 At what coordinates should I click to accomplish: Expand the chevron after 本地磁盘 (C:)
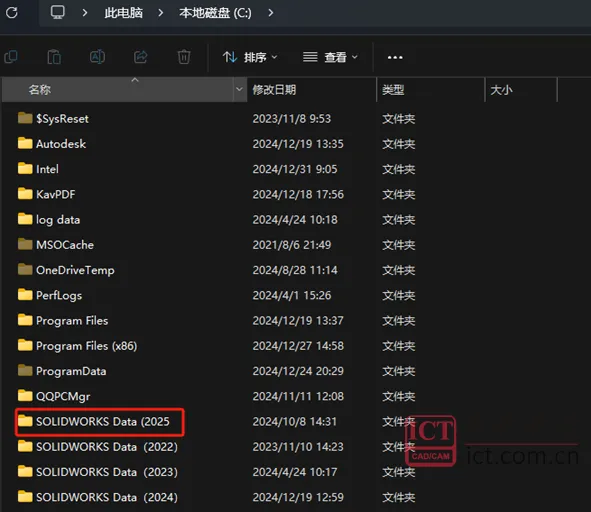pos(271,13)
